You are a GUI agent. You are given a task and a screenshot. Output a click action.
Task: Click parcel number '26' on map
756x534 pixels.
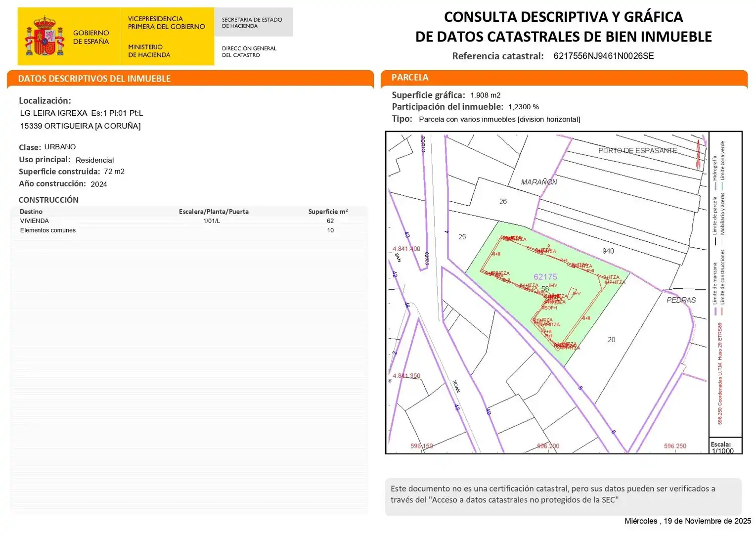503,202
